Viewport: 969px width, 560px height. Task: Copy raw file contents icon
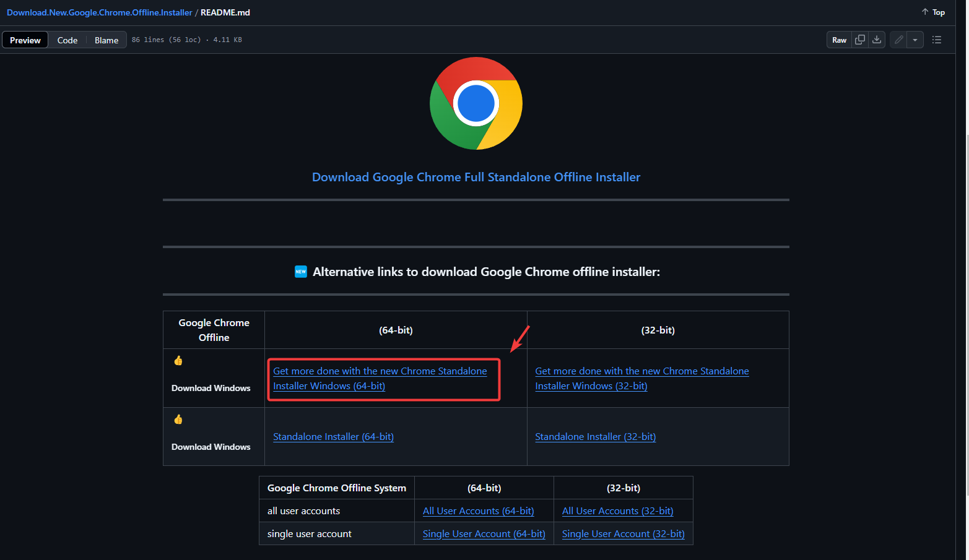860,40
